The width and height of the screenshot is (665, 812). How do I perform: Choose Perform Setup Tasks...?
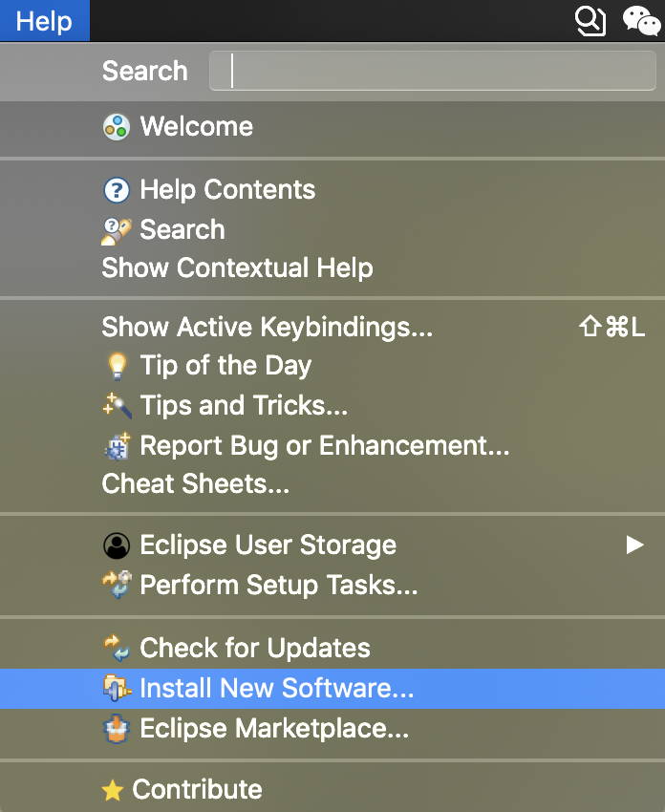click(x=332, y=585)
